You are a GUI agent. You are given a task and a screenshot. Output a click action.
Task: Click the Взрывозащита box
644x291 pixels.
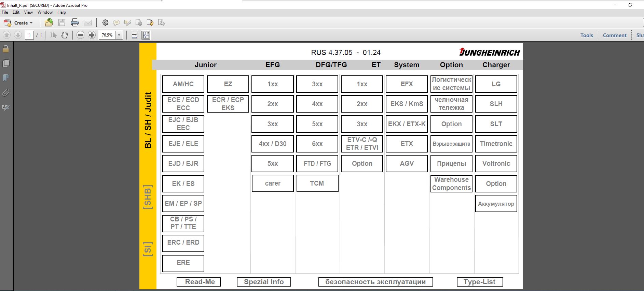point(451,144)
